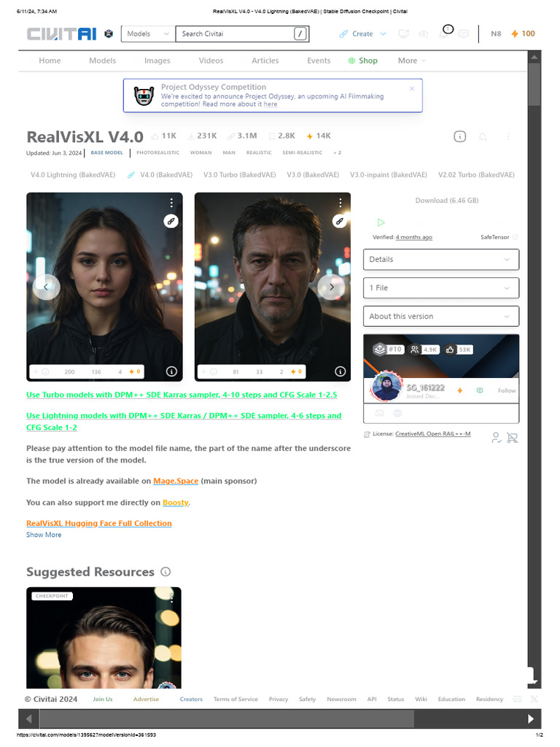This screenshot has height=747, width=560.
Task: Open Terms of Service footer link
Action: (236, 700)
